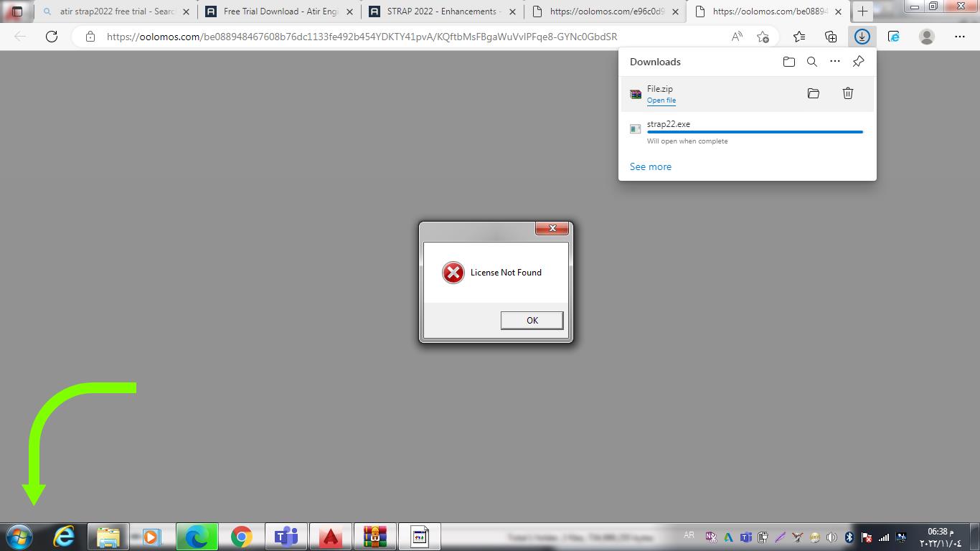This screenshot has height=551, width=980.
Task: Switch to STRAP 2022 Enhancements tab
Action: point(441,11)
